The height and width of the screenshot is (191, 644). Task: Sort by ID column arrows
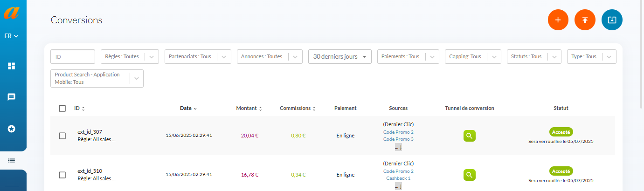pyautogui.click(x=83, y=109)
